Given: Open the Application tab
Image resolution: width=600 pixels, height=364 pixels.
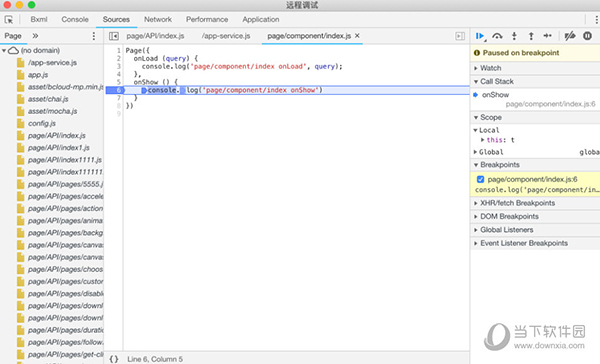Looking at the screenshot, I should 261,20.
